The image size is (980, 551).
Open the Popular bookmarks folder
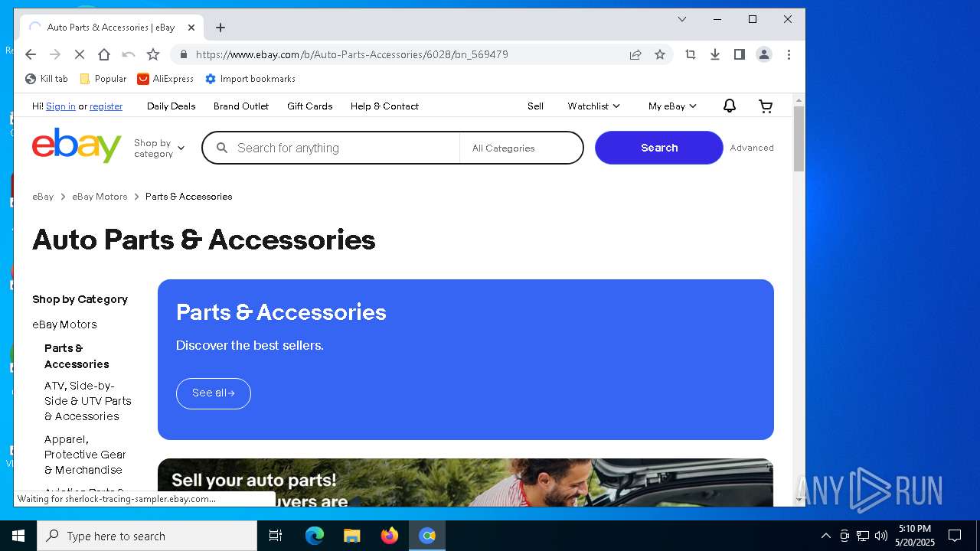click(x=103, y=79)
